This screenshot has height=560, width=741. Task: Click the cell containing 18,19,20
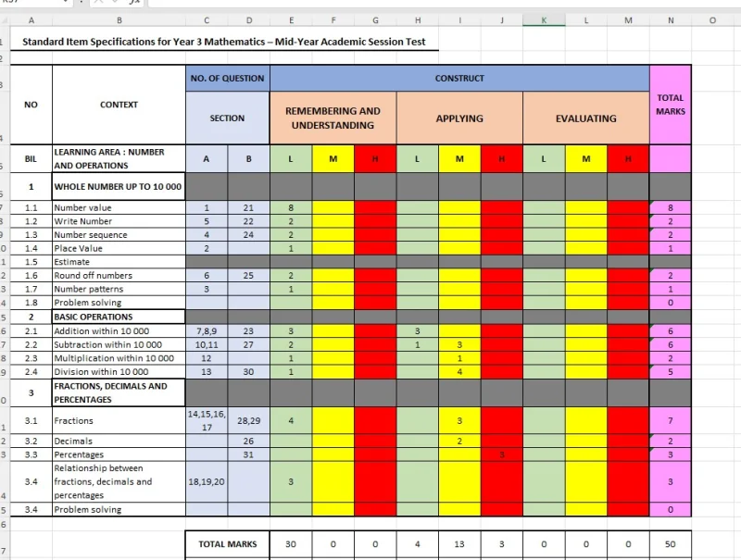[x=206, y=481]
